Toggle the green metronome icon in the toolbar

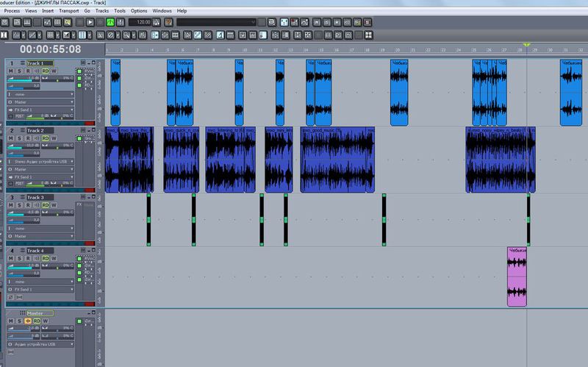click(110, 22)
